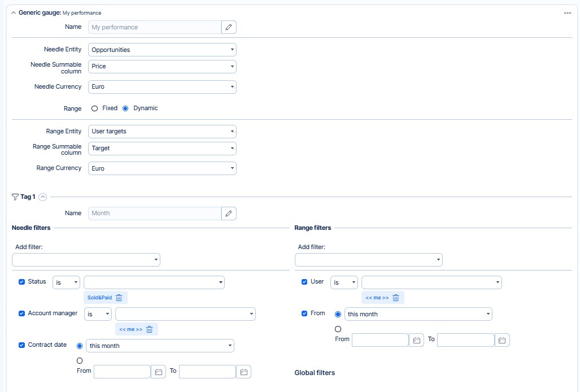Open calendar for range filter To date
The height and width of the screenshot is (392, 580).
tap(502, 340)
